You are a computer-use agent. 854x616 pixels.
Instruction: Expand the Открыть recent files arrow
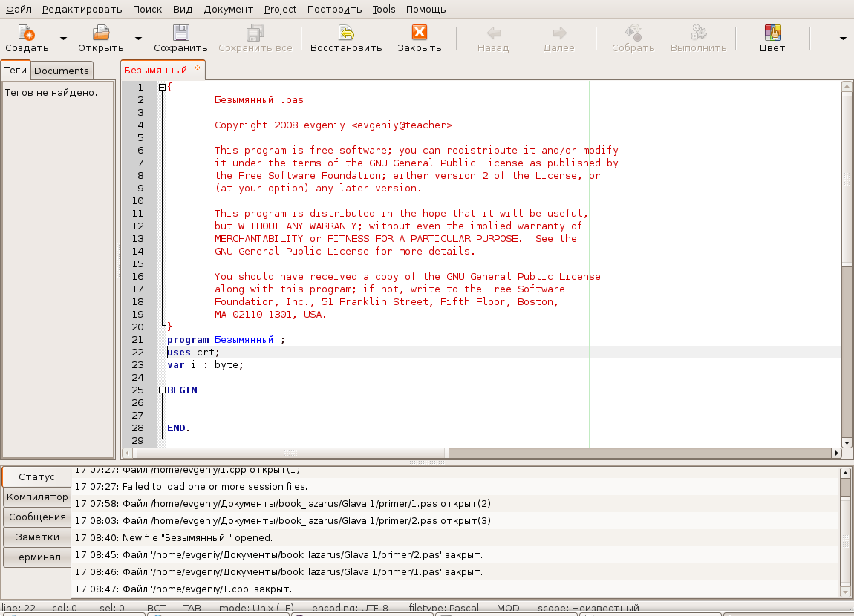138,38
